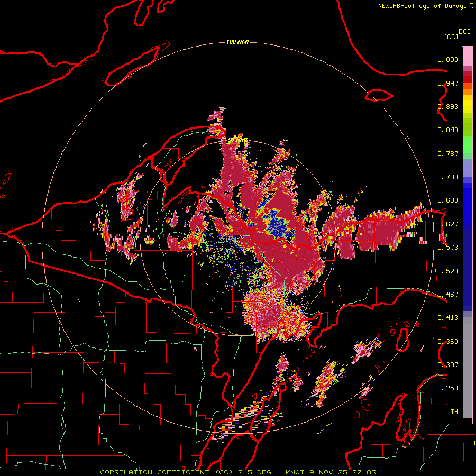Screen dimensions: 476x476
Task: Select the 0.467 scale value
Action: (x=448, y=295)
